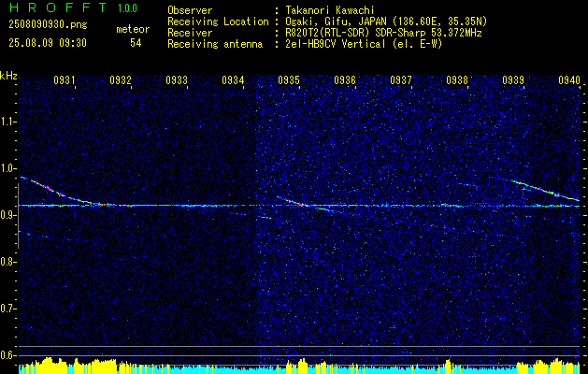Click the gray vertical frequency range bar

click(18, 216)
